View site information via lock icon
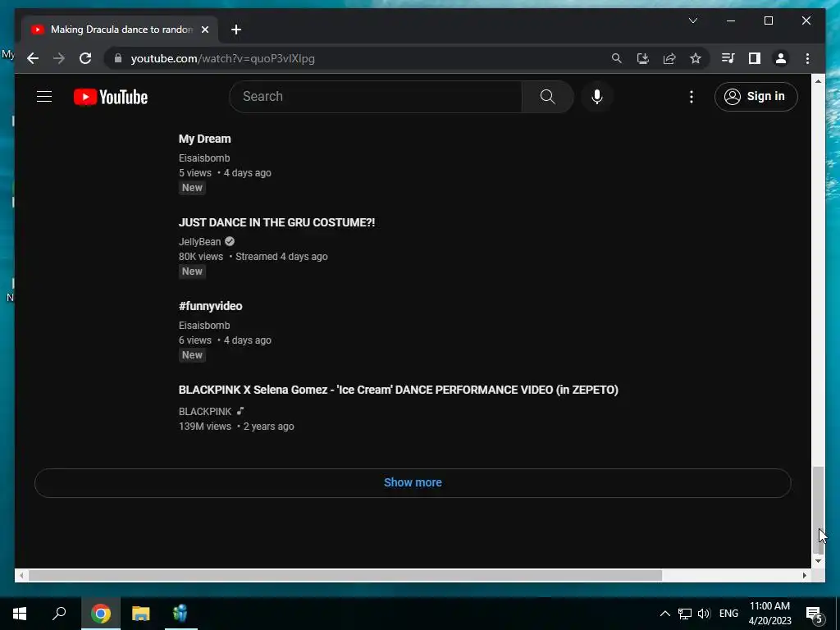Image resolution: width=840 pixels, height=630 pixels. click(118, 58)
